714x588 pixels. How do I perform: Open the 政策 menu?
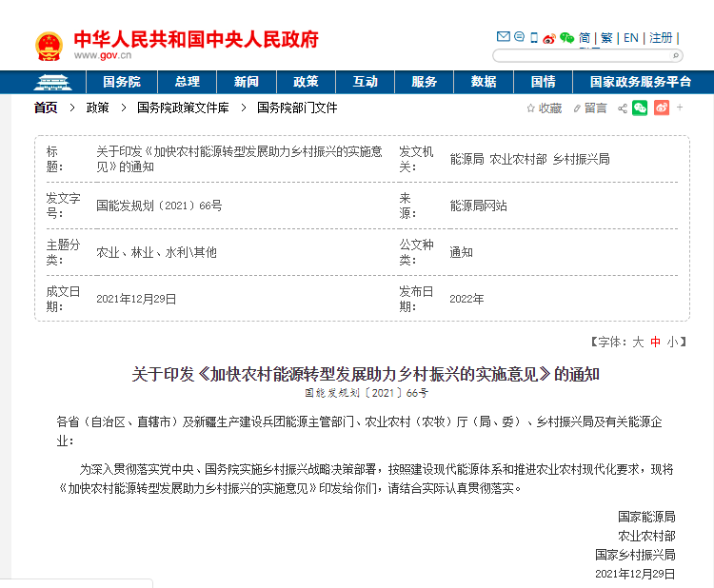coord(306,82)
